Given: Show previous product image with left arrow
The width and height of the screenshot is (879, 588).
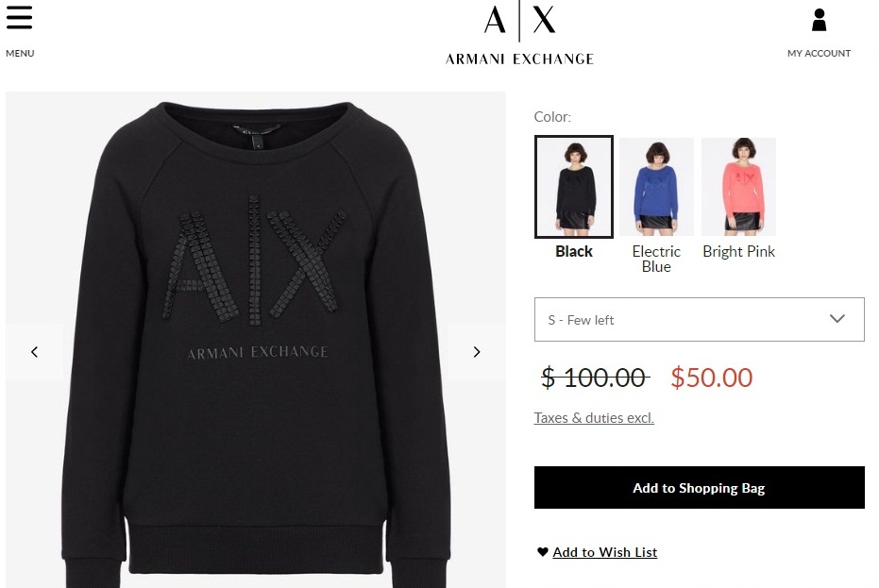Looking at the screenshot, I should point(34,352).
